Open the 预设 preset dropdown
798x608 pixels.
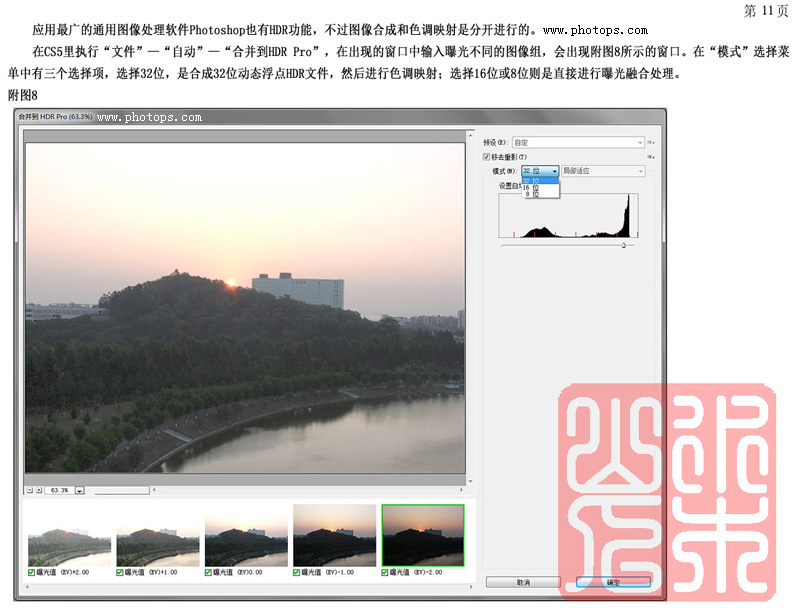[579, 142]
